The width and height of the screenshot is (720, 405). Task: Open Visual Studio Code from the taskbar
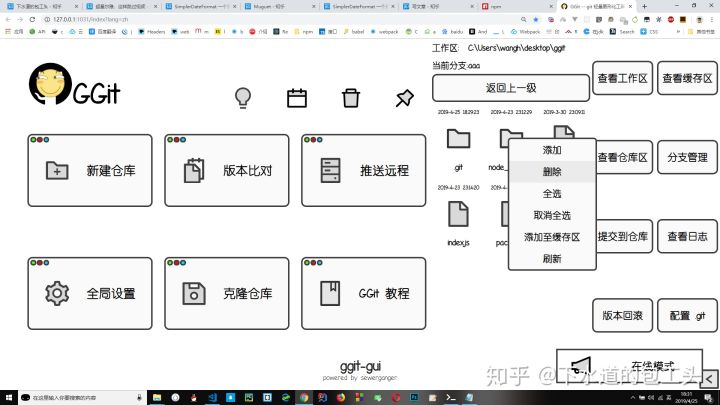click(212, 397)
